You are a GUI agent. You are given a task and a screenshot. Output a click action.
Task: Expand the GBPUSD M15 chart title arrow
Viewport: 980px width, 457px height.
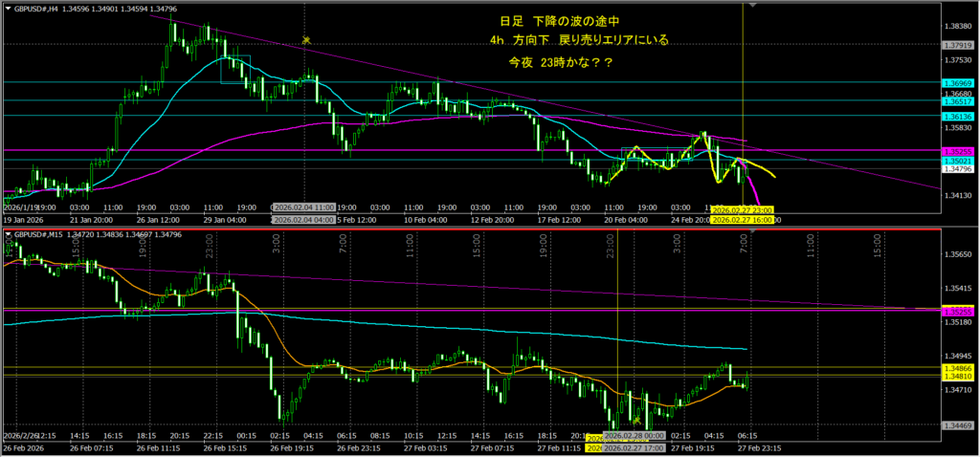coord(8,234)
